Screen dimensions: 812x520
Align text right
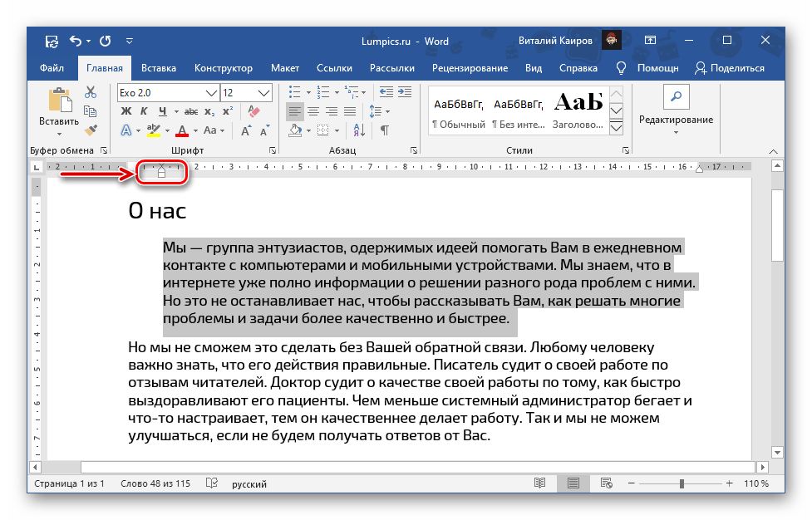point(332,111)
